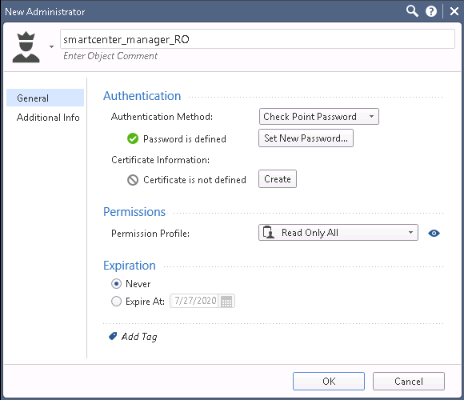
Task: Click the green password defined checkmark icon
Action: [133, 138]
